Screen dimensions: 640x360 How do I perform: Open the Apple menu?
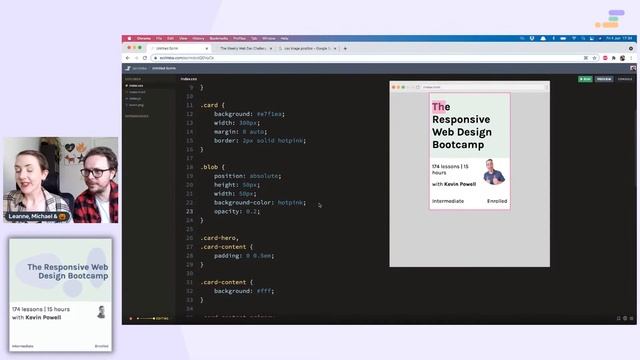click(x=129, y=38)
